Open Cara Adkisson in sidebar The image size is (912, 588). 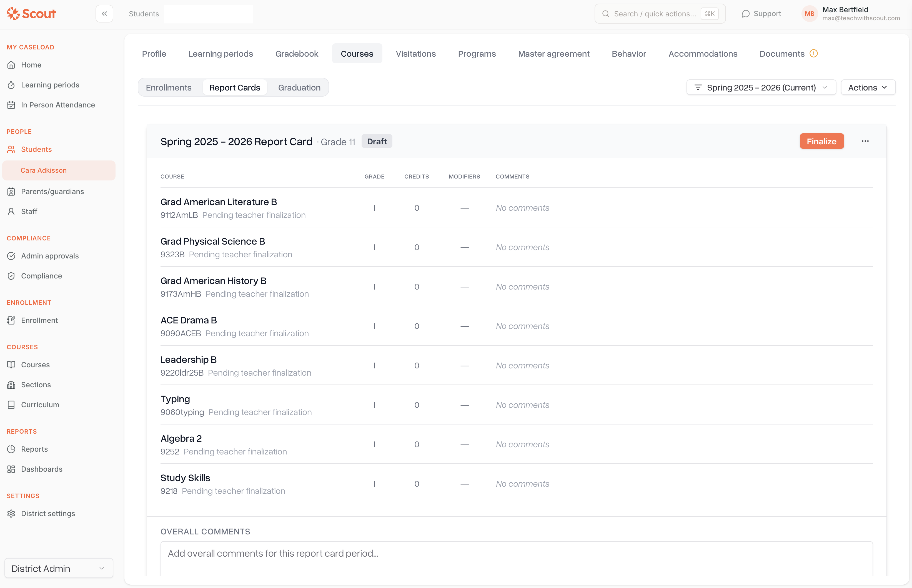point(59,170)
